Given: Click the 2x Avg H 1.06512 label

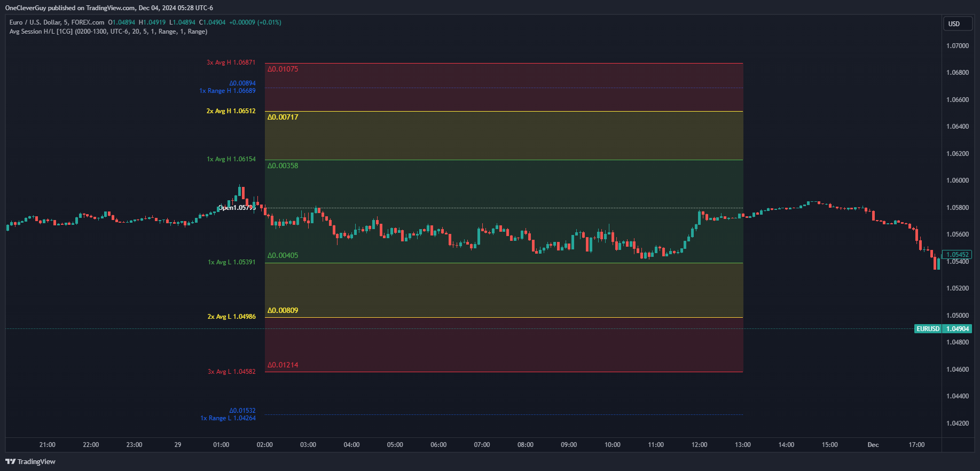Looking at the screenshot, I should tap(231, 111).
